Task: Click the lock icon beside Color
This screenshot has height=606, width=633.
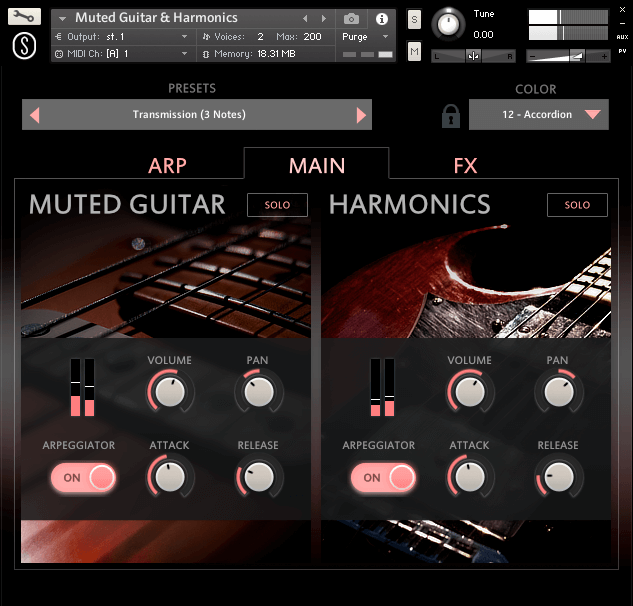Action: tap(451, 115)
